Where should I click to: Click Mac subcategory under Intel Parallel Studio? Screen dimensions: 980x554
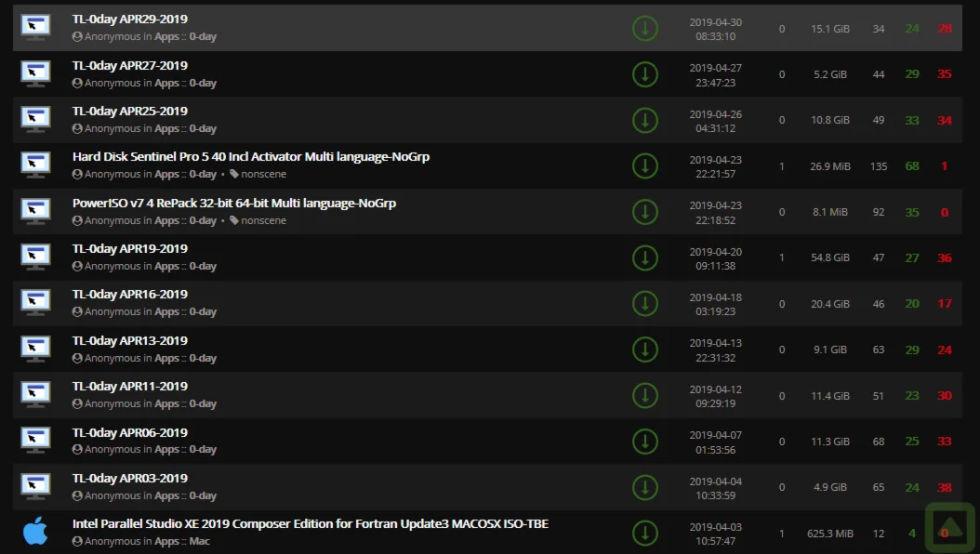pyautogui.click(x=199, y=542)
